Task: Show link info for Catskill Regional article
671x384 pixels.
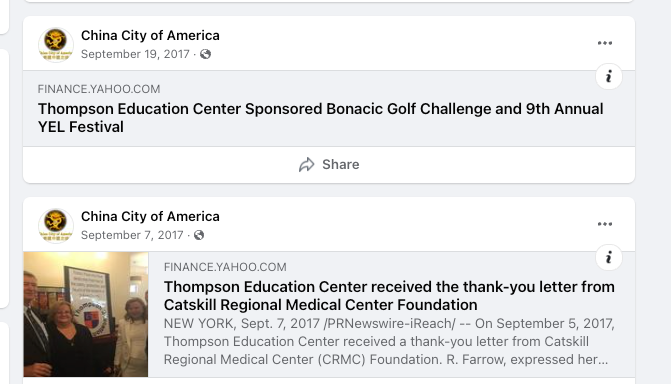Action: pos(609,258)
